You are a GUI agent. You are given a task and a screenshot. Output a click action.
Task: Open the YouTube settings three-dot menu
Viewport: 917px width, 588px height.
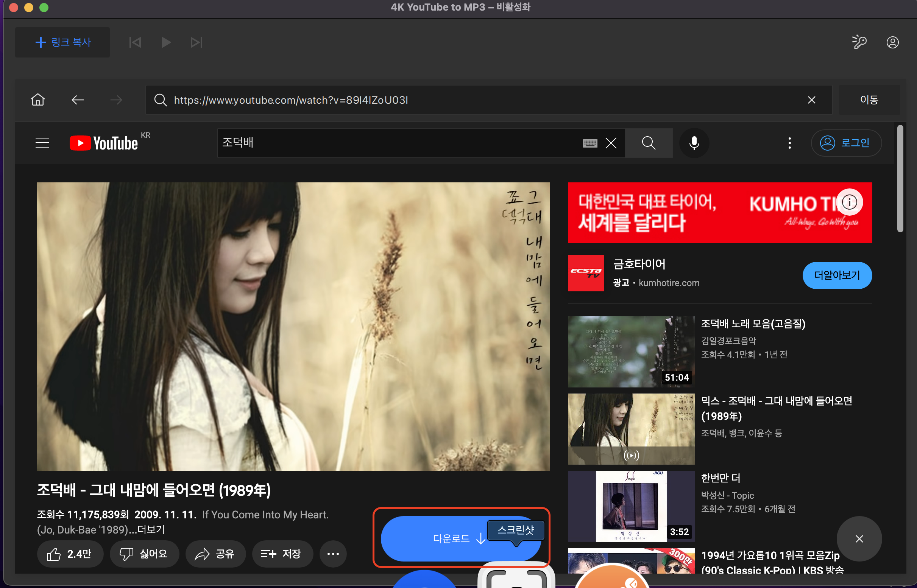point(789,143)
